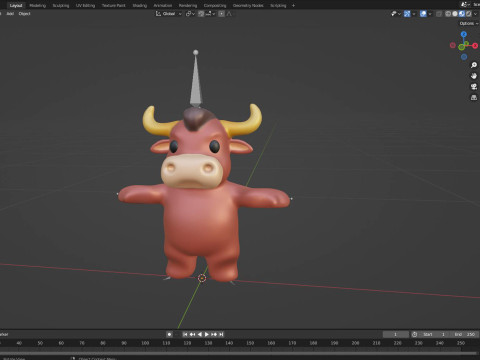Click the End frame field

click(464, 334)
